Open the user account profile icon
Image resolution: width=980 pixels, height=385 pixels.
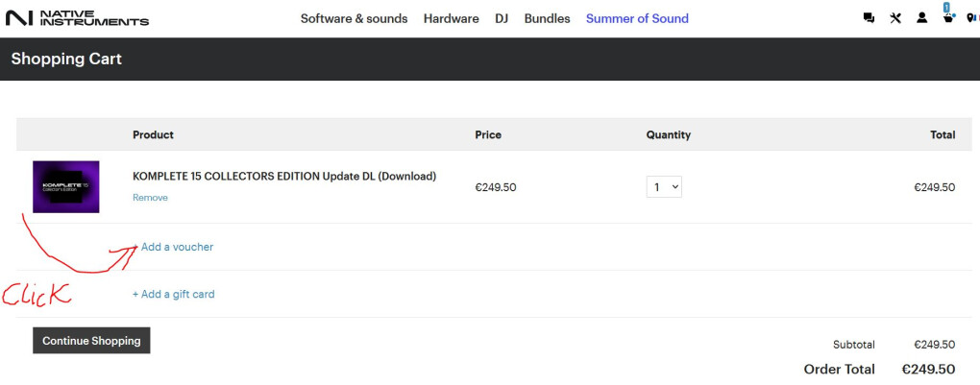coord(922,18)
